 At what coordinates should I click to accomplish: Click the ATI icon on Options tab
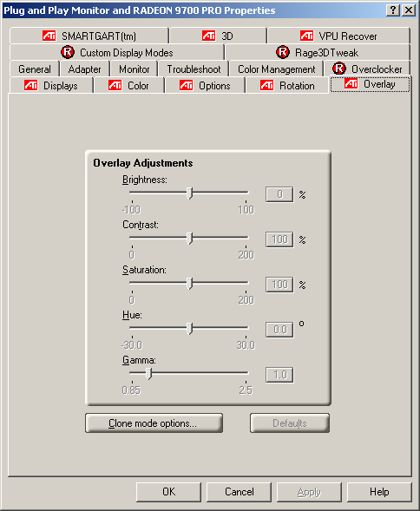pyautogui.click(x=186, y=85)
